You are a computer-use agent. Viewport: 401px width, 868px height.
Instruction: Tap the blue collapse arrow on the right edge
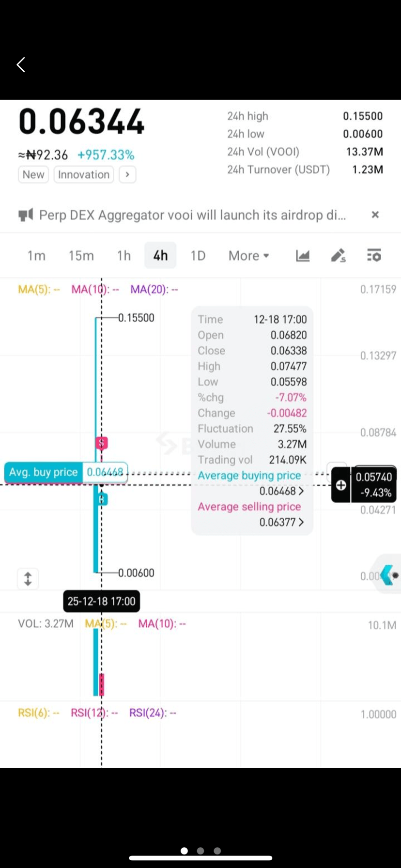pyautogui.click(x=386, y=575)
